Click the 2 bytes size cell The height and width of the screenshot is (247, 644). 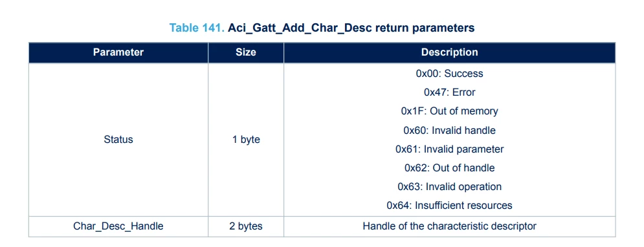click(245, 226)
